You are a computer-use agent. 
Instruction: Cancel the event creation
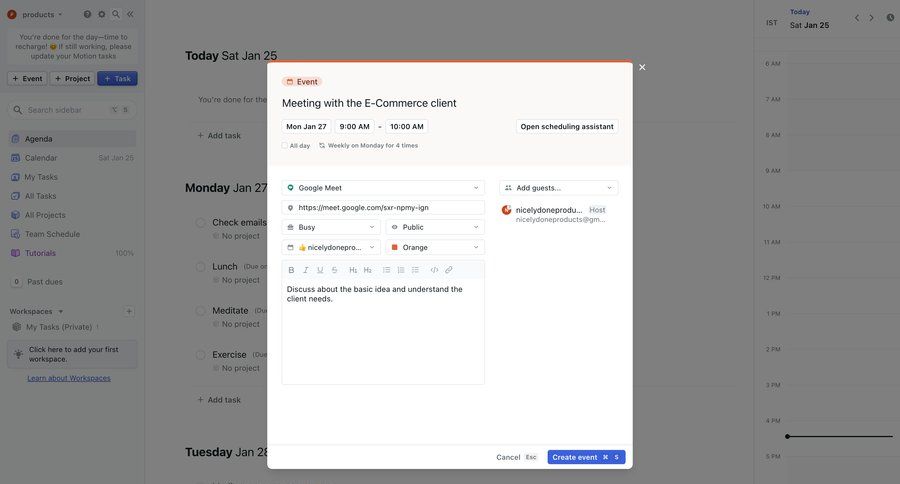pos(508,457)
